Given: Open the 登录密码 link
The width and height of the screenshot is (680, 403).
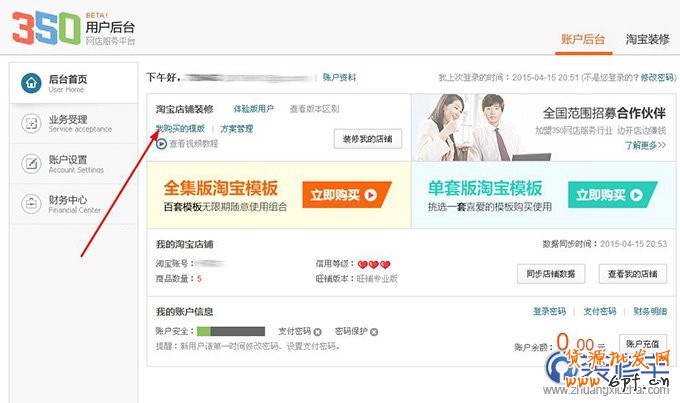Looking at the screenshot, I should [x=549, y=311].
